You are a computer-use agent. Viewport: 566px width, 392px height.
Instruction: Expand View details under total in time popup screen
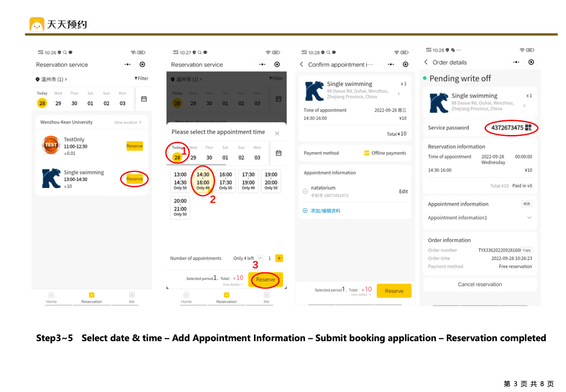[x=233, y=284]
